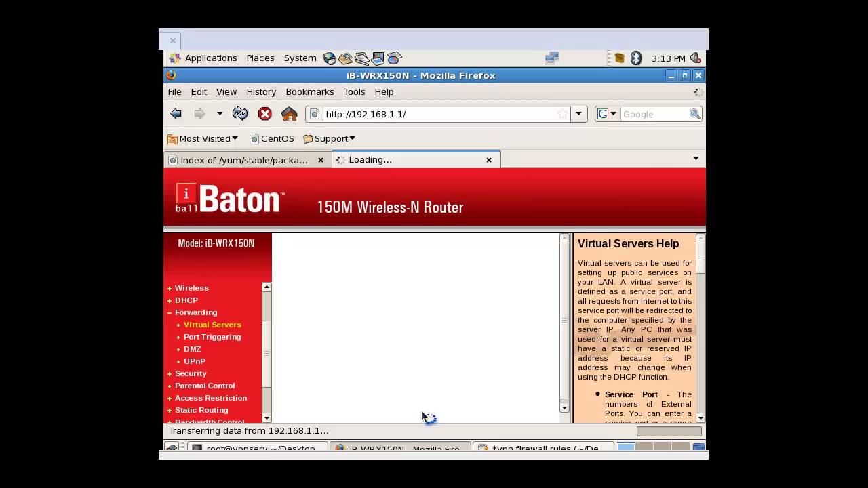Click scroll-down arrow of help panel scrollbar
Viewport: 868px width, 488px height.
(x=701, y=418)
